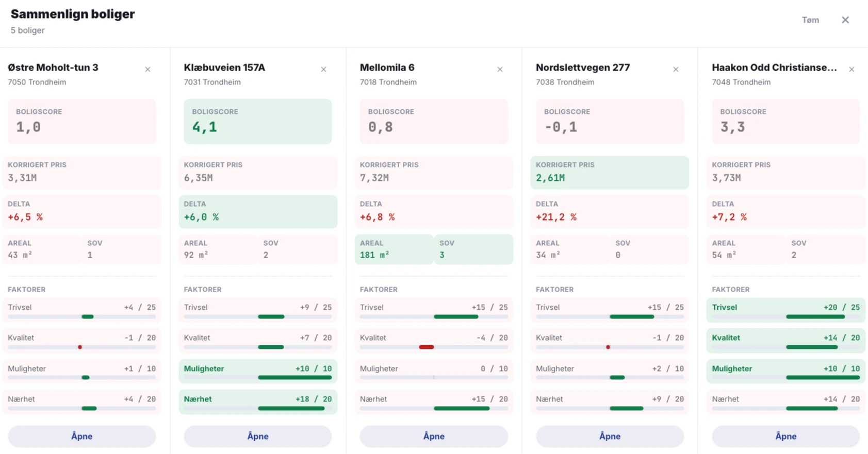Click the delta value +6,0 %
Screen dimensions: 868x454
coord(201,217)
